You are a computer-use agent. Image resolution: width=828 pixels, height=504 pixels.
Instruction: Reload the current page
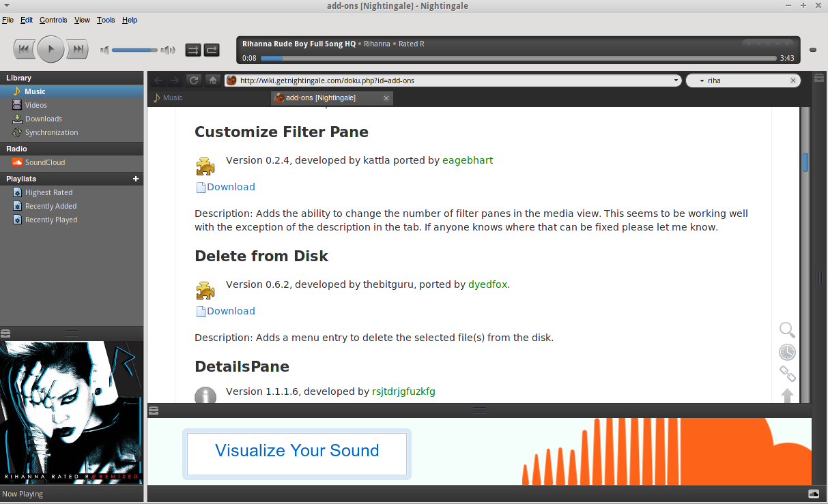(x=194, y=80)
